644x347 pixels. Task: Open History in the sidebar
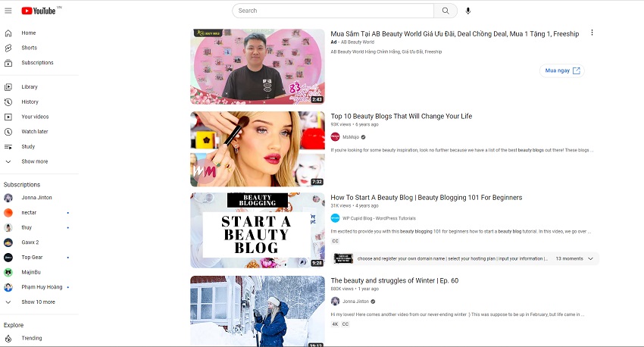(30, 102)
